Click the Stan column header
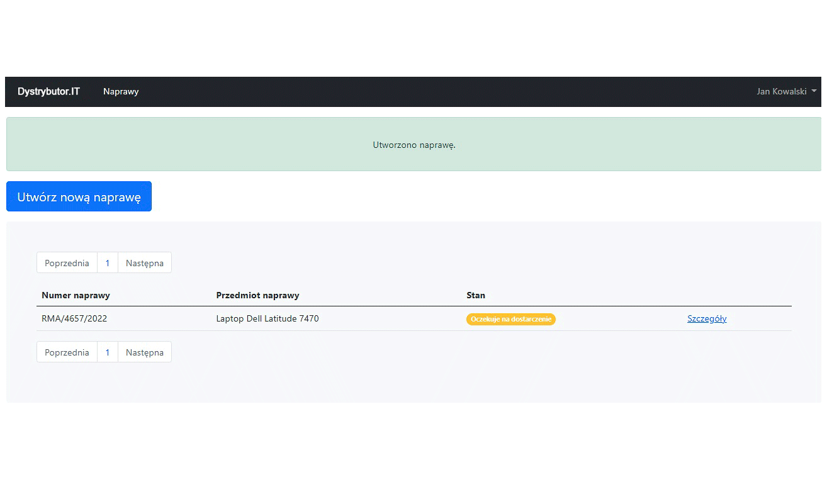Image resolution: width=827 pixels, height=504 pixels. point(476,295)
